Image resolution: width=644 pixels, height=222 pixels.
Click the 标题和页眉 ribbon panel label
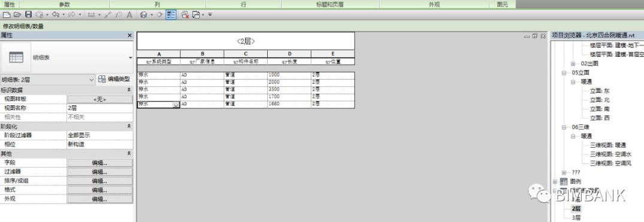(330, 4)
